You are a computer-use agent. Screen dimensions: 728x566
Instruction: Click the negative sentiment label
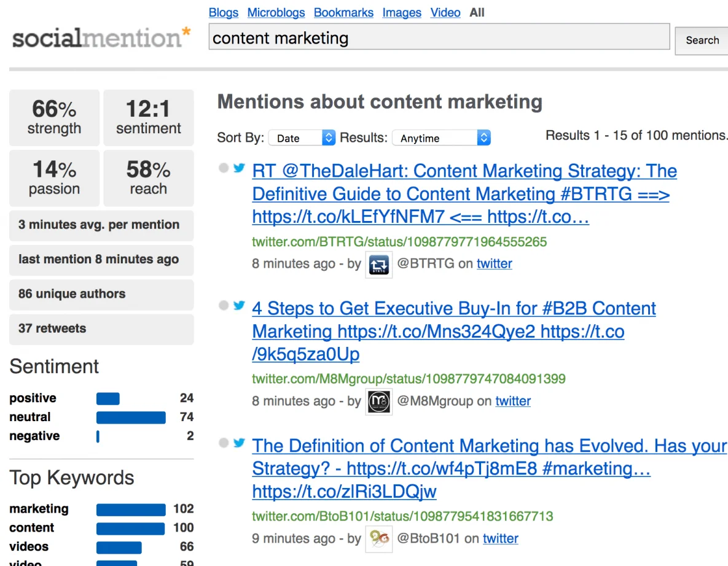[x=34, y=436]
